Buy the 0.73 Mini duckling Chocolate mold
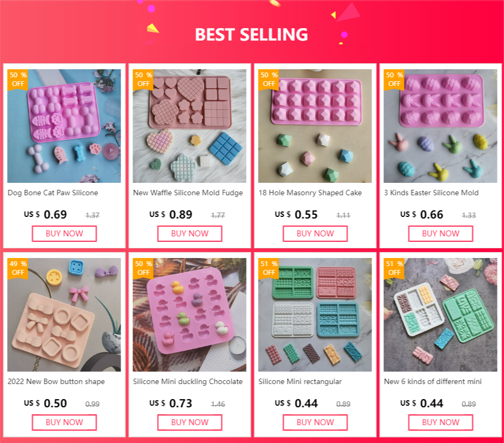The height and width of the screenshot is (443, 504). 190,422
